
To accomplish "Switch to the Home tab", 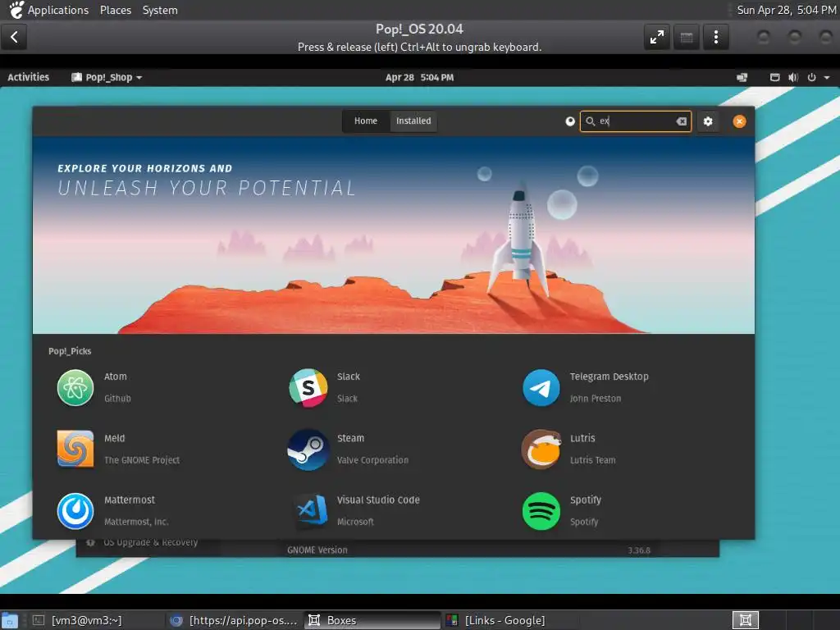I will (x=365, y=121).
